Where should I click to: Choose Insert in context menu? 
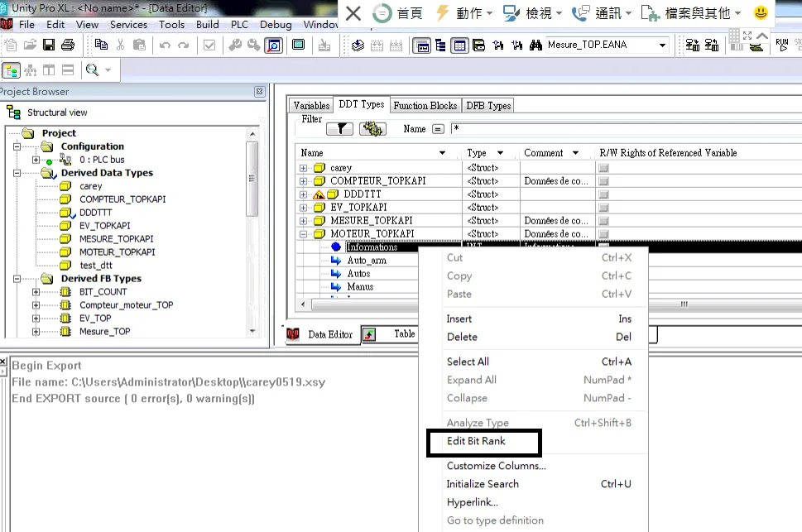click(459, 319)
